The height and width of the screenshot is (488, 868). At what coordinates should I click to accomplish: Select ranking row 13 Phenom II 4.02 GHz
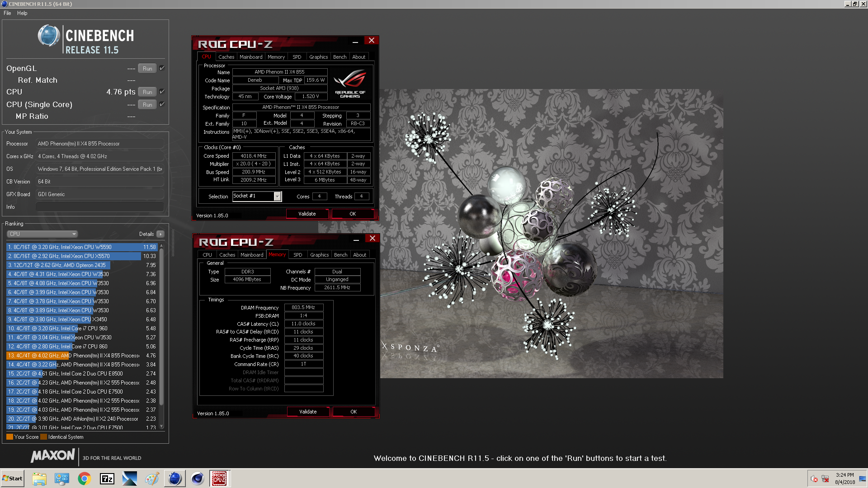coord(82,356)
